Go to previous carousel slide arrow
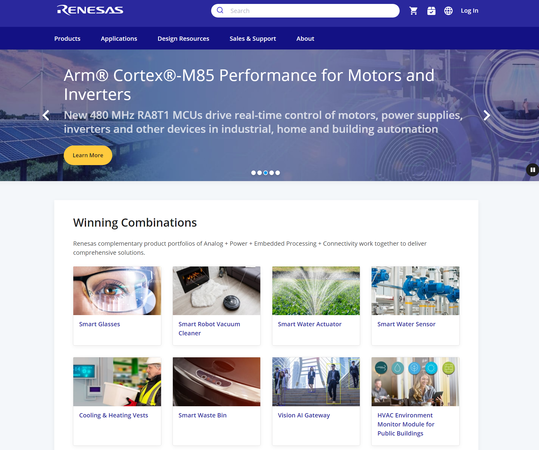 click(46, 115)
